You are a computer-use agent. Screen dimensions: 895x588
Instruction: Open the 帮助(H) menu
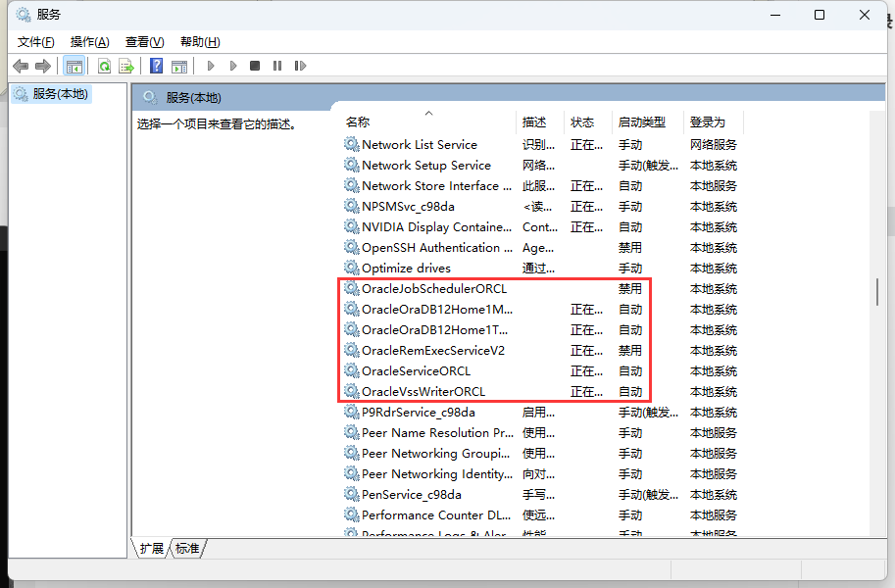(200, 42)
